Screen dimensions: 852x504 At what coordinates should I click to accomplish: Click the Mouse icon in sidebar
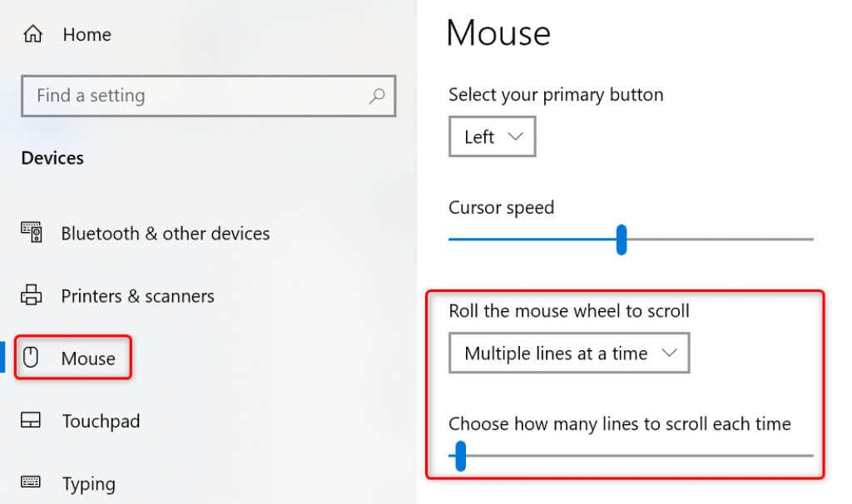coord(31,358)
